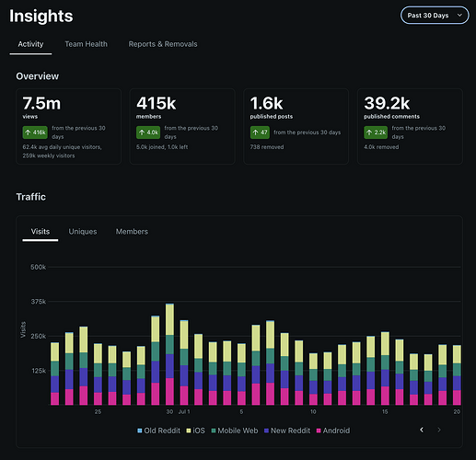Viewport: 476px width, 460px height.
Task: Open the Past 30 Days dropdown
Action: pos(435,16)
